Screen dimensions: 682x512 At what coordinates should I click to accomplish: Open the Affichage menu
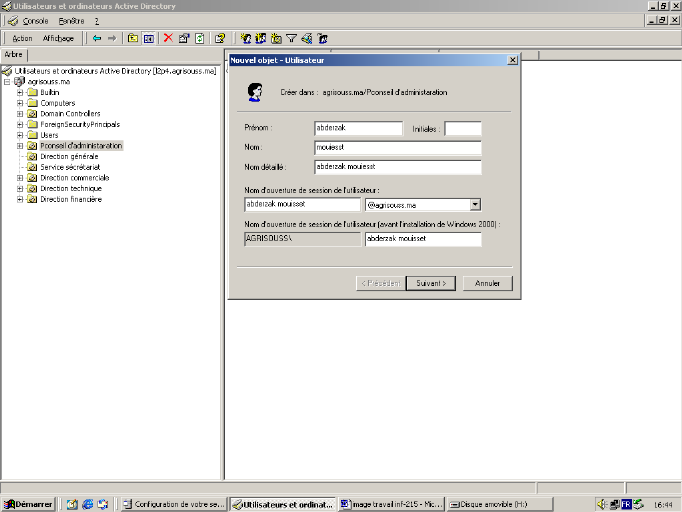click(58, 38)
